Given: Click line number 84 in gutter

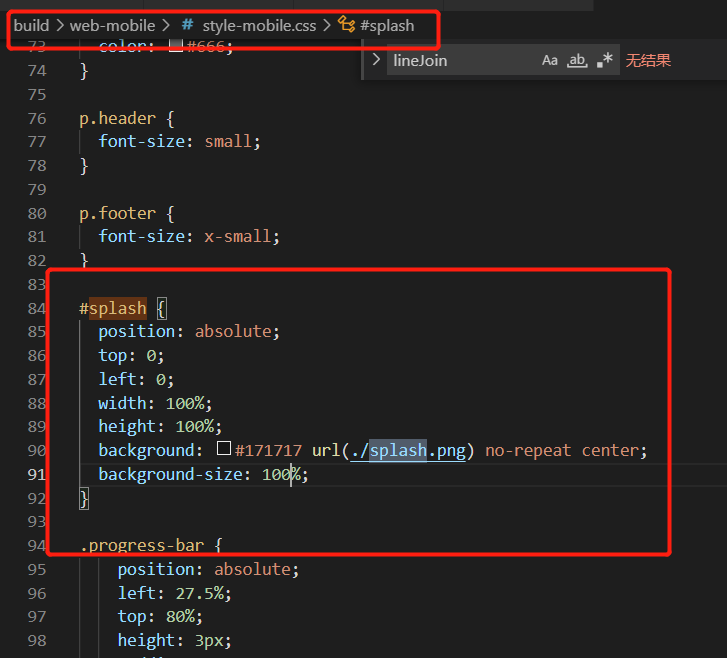Looking at the screenshot, I should point(36,308).
